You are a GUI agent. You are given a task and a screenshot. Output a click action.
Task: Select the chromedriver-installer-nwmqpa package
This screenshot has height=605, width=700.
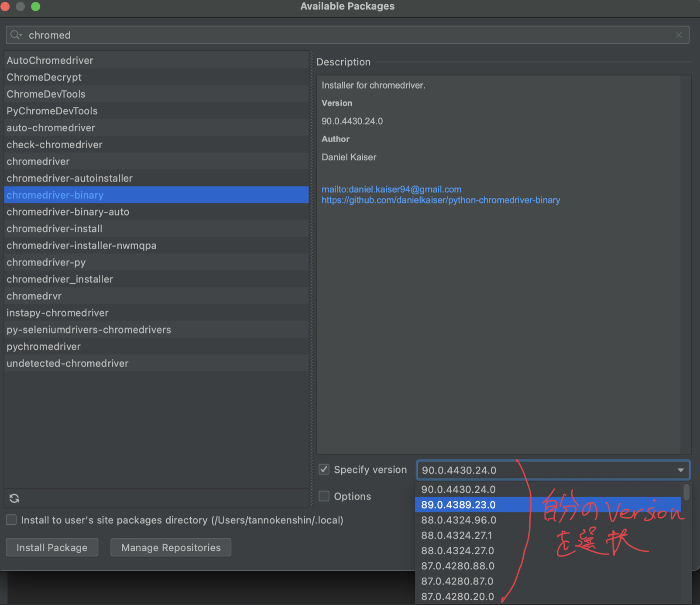point(156,245)
